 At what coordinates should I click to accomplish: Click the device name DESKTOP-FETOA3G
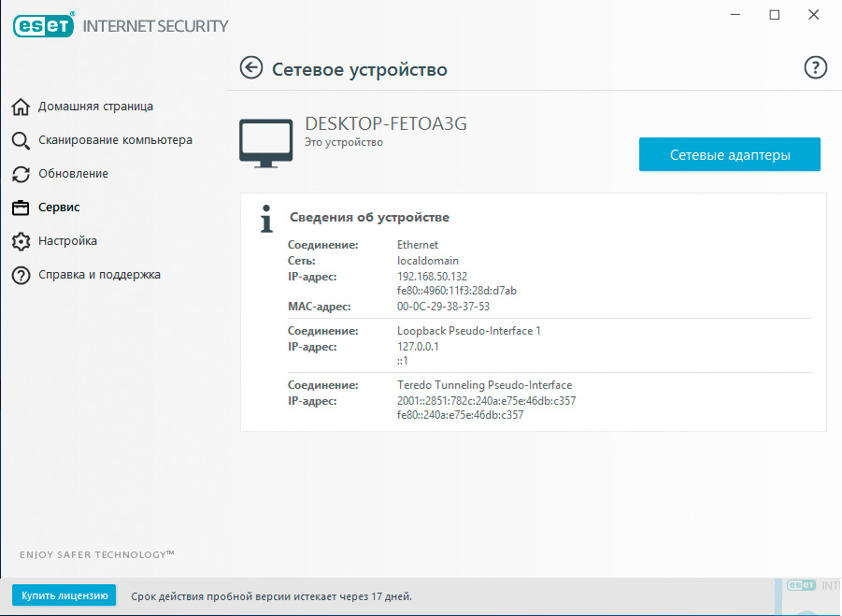pyautogui.click(x=386, y=123)
